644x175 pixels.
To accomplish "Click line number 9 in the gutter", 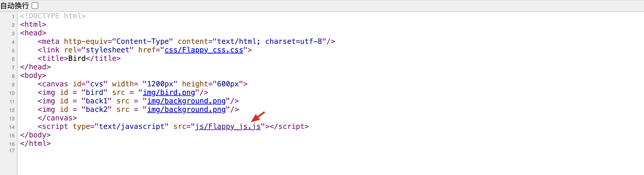I will click(x=13, y=85).
